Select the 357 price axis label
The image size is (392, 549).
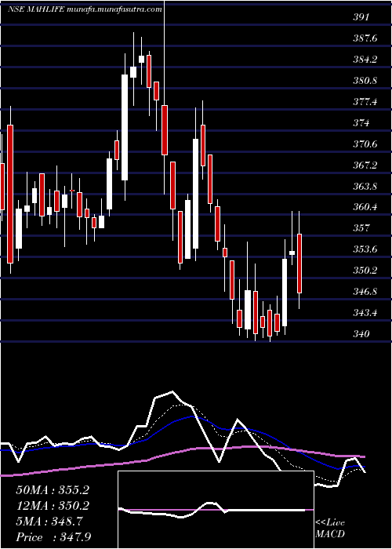point(361,228)
